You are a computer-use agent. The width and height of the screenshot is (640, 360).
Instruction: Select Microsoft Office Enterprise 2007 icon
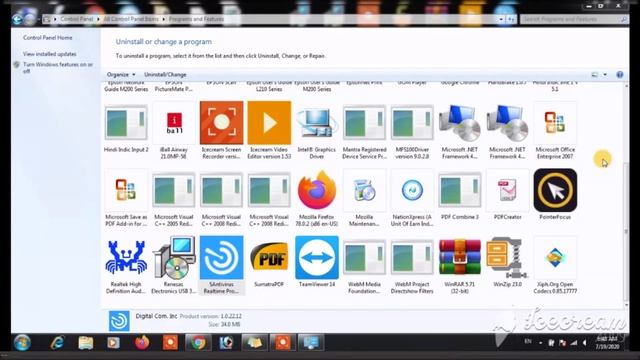coord(555,123)
